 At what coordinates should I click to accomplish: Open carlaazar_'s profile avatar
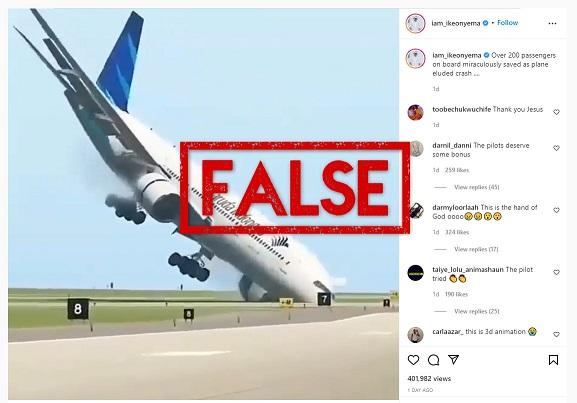pos(415,335)
